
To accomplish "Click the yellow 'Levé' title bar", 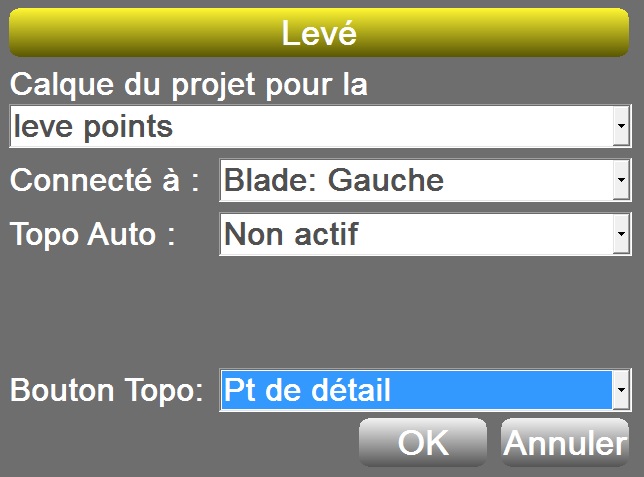I will pos(320,33).
